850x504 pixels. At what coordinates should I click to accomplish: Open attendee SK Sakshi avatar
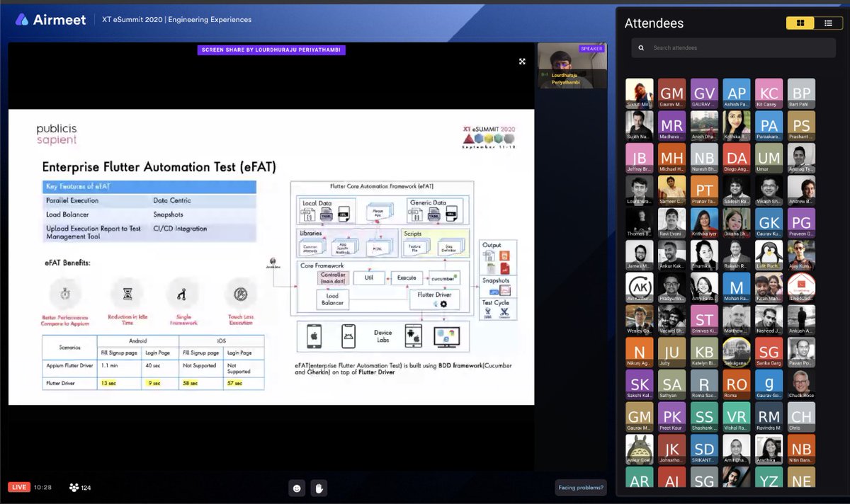coord(639,385)
